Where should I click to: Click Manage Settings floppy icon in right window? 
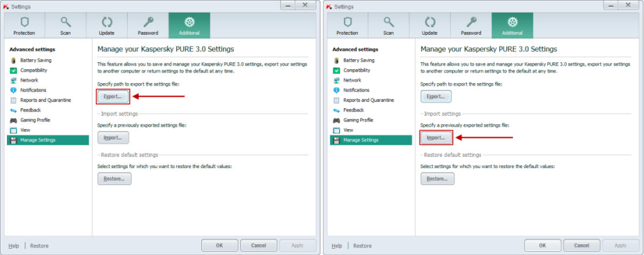tap(337, 140)
